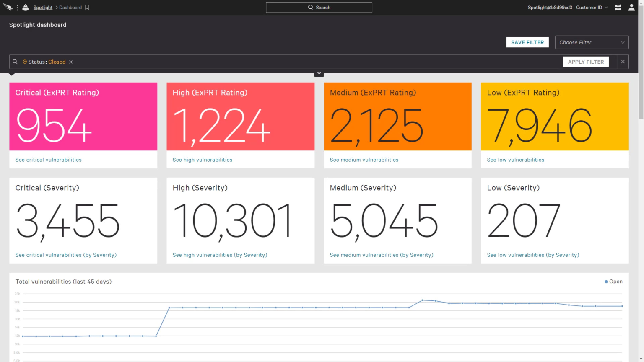
Task: Open the notifications icon beside Customer ID
Action: pos(618,8)
